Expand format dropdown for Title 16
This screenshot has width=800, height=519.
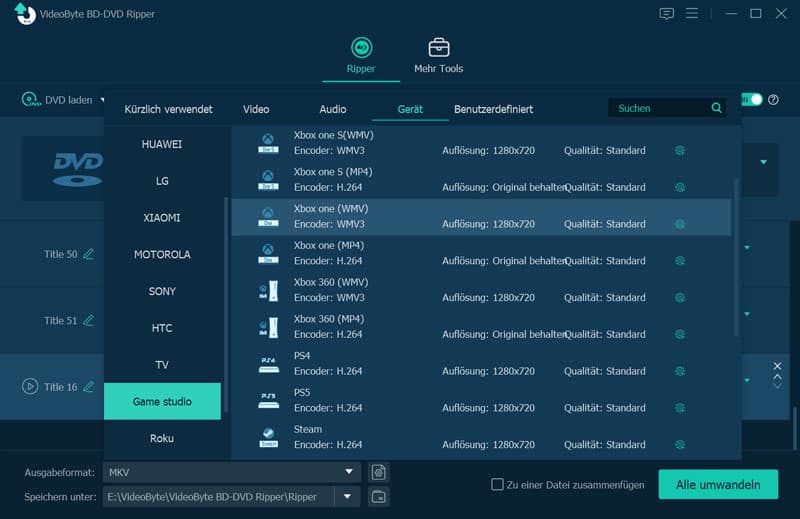point(747,380)
